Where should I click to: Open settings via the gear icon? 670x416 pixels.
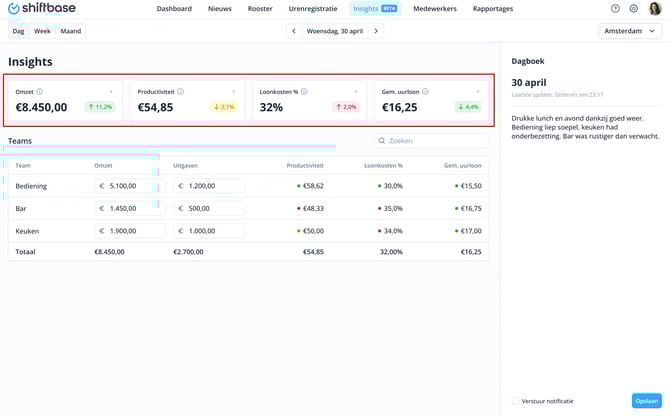click(633, 9)
